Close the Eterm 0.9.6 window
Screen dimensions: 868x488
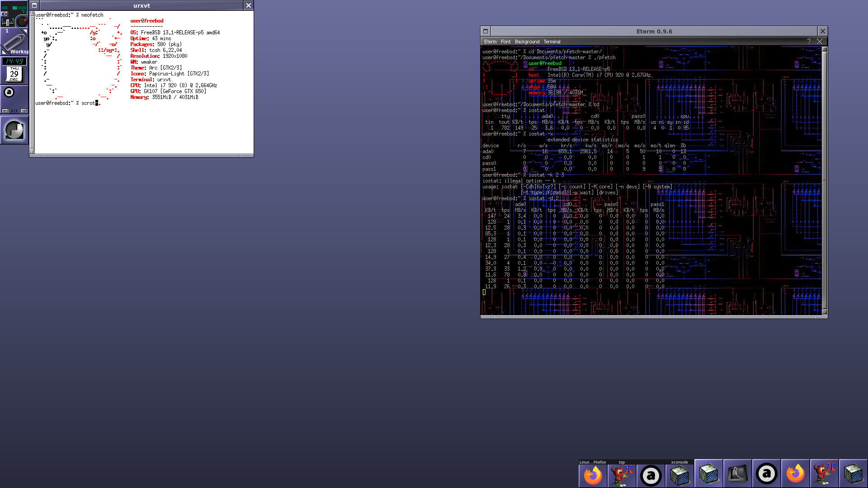click(x=822, y=31)
